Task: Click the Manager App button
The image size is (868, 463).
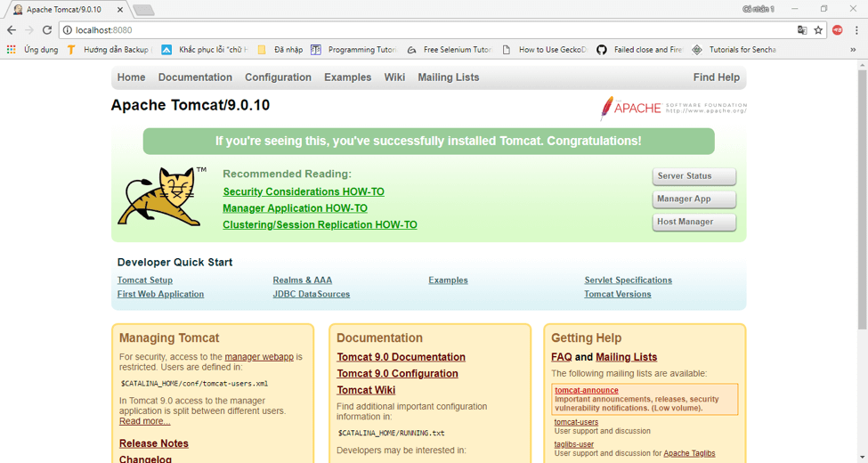Action: click(694, 199)
